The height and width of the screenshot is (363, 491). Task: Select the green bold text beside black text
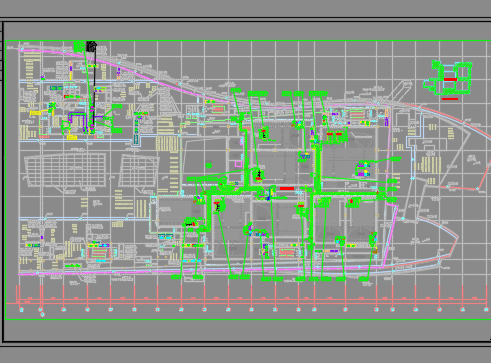click(x=79, y=46)
